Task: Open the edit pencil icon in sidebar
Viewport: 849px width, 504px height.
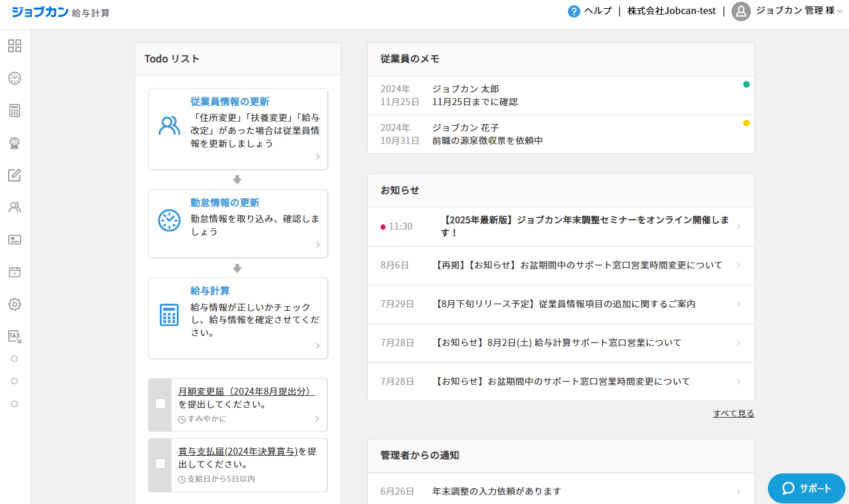Action: [x=15, y=175]
